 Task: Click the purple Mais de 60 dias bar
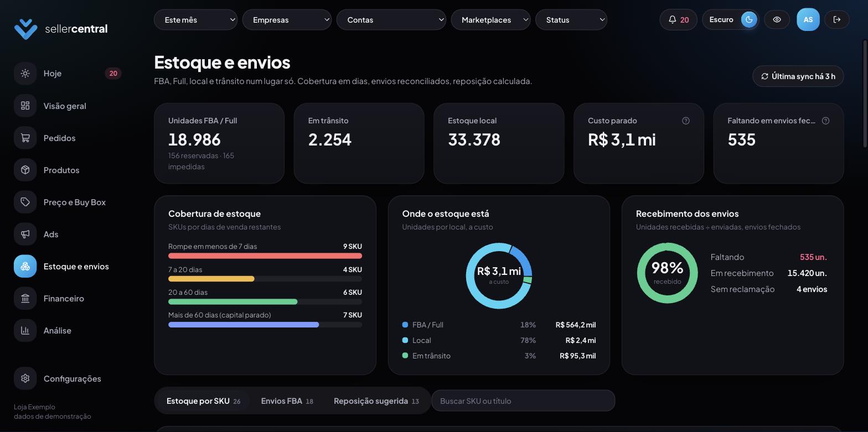pos(244,325)
